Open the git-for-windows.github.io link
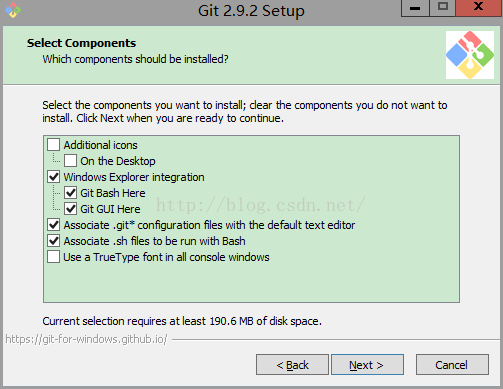Viewport: 503px width, 389px height. tap(86, 339)
